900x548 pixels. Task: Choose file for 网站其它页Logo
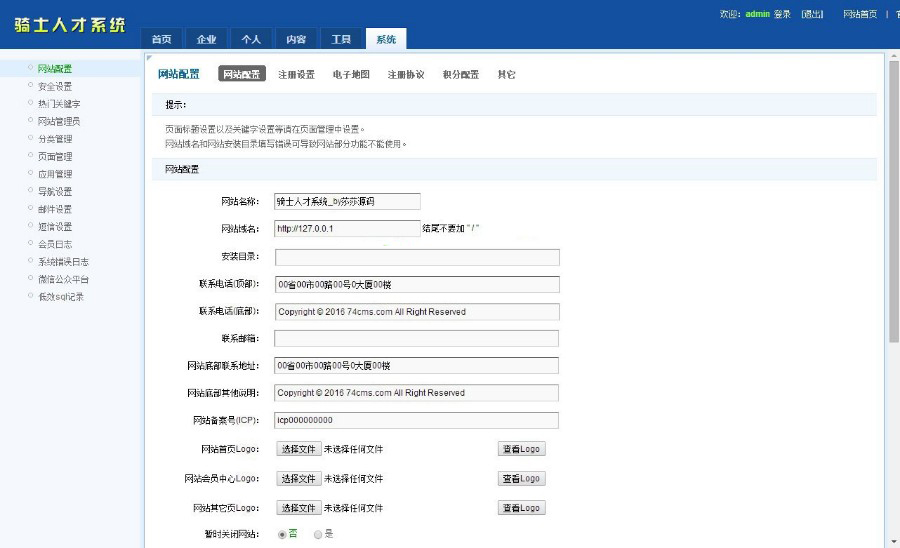point(298,508)
